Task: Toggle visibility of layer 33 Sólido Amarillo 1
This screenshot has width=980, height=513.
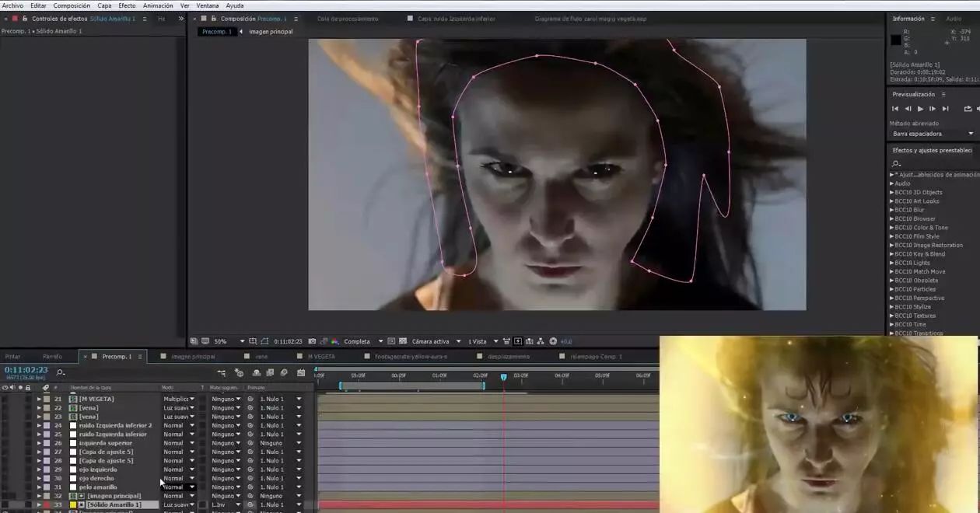Action: 5,504
